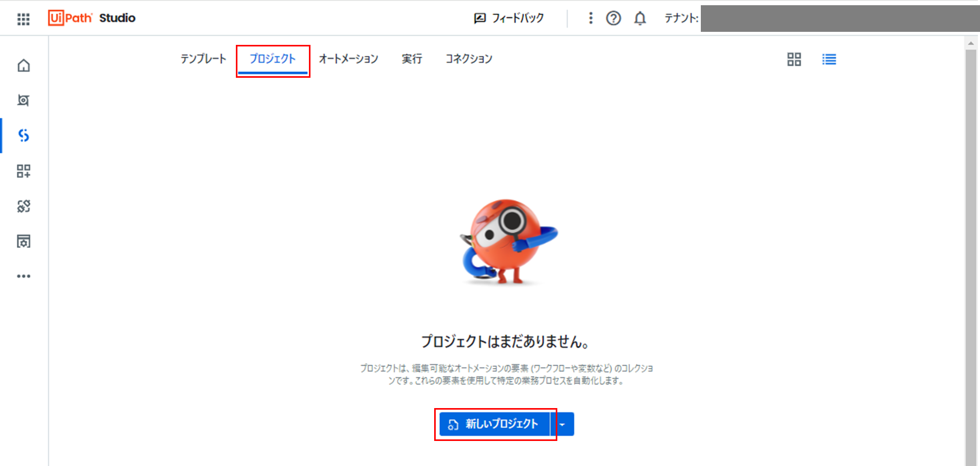Switch to the オートメーション tab
980x466 pixels.
[349, 59]
